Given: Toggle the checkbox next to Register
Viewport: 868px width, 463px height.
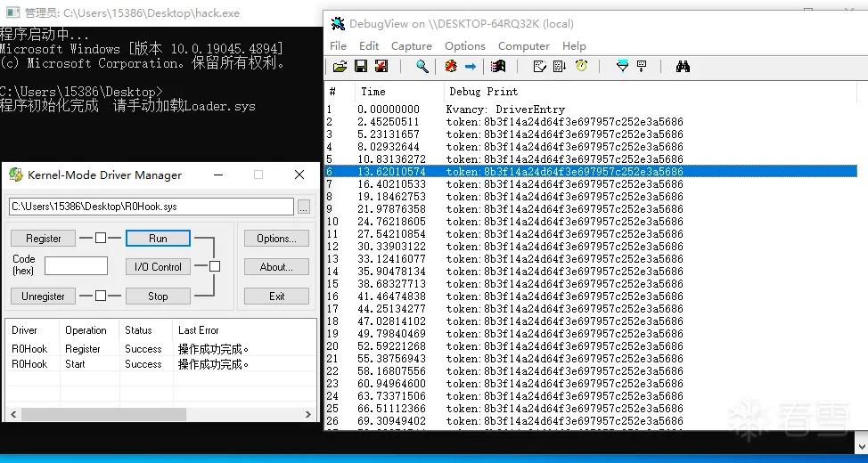Looking at the screenshot, I should [x=100, y=238].
